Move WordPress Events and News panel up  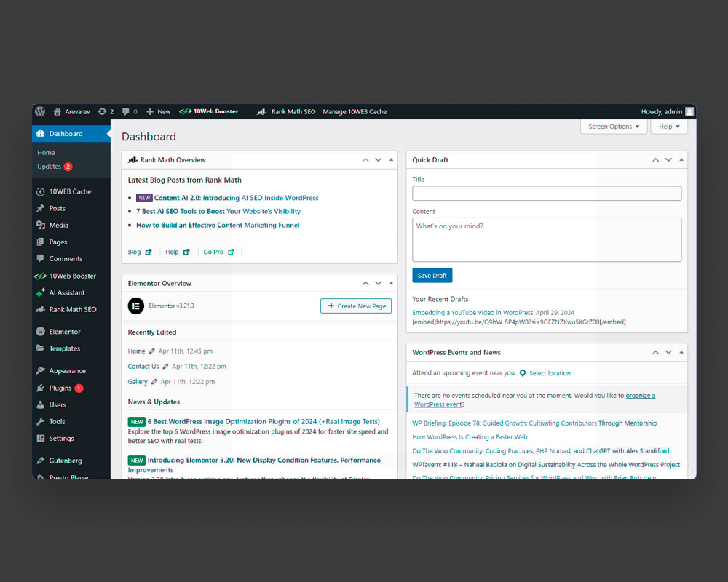coord(655,353)
